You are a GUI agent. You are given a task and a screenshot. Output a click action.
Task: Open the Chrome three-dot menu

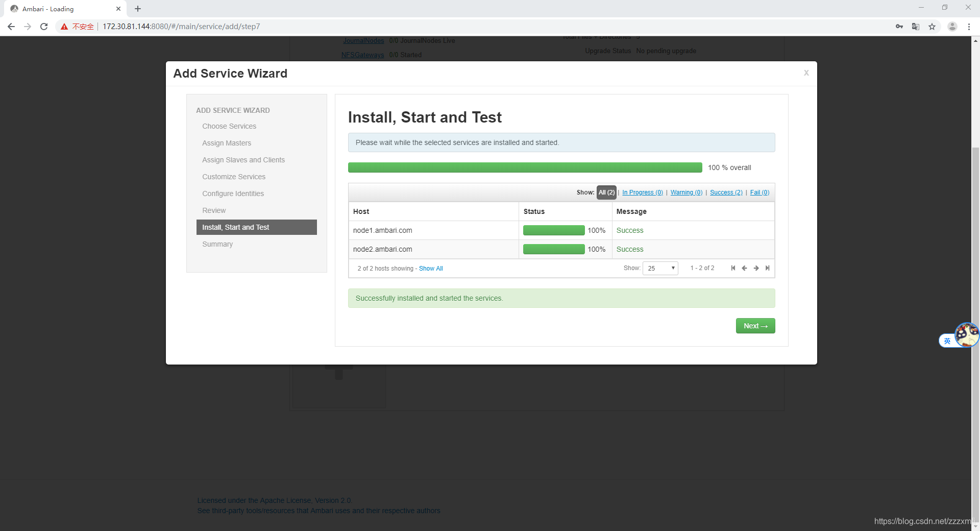coord(969,27)
